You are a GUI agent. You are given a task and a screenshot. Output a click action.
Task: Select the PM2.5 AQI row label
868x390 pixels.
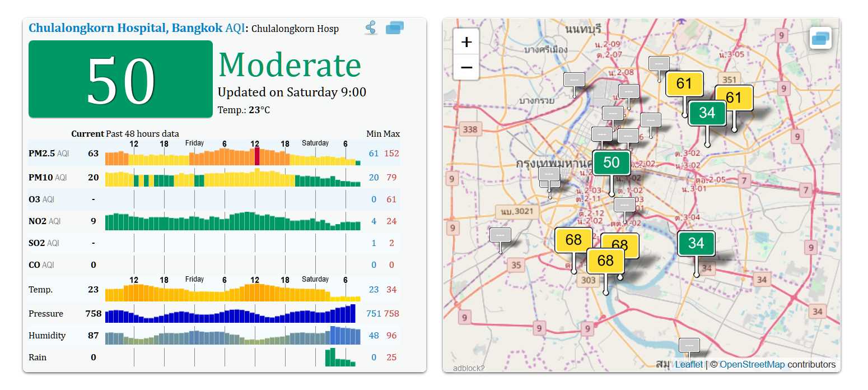[x=48, y=154]
